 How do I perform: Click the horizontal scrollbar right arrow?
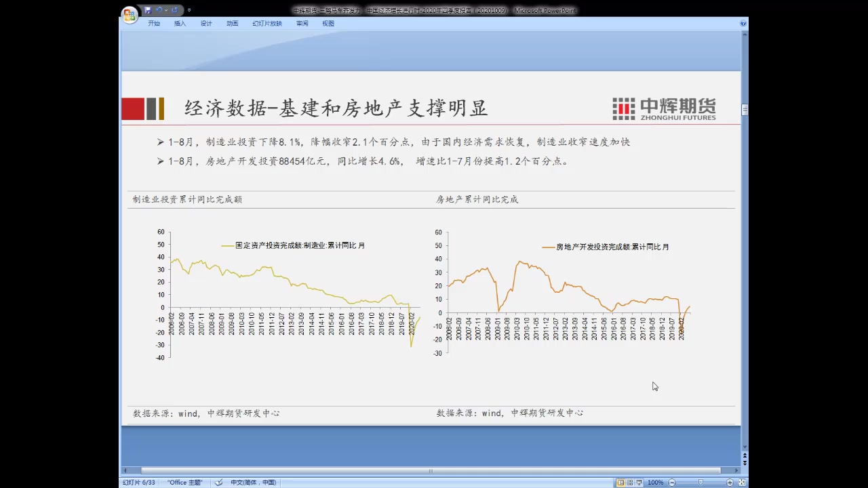tap(737, 470)
